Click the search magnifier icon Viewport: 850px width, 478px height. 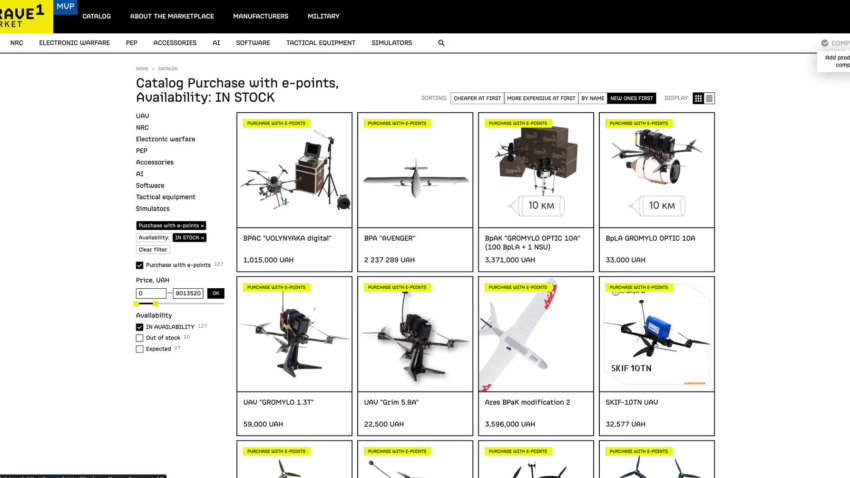441,43
